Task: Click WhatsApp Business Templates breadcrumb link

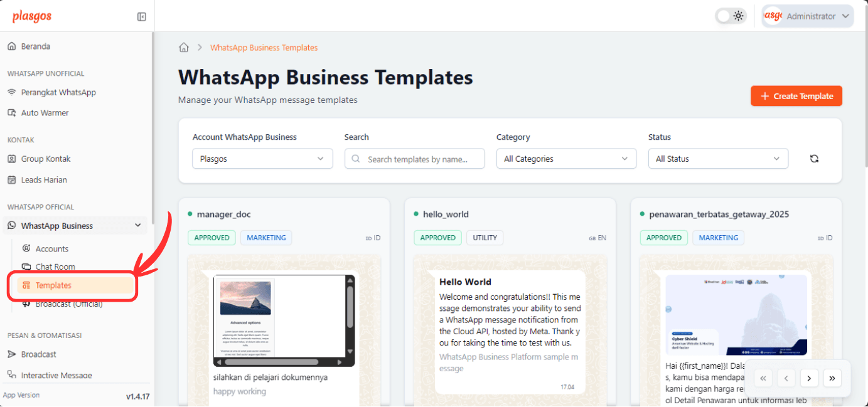Action: click(x=264, y=48)
